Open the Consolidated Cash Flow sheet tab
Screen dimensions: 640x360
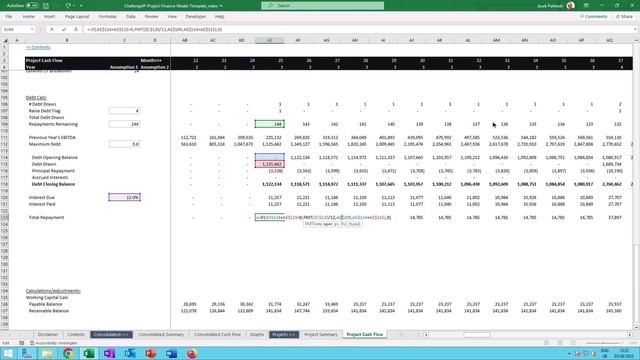(x=217, y=334)
